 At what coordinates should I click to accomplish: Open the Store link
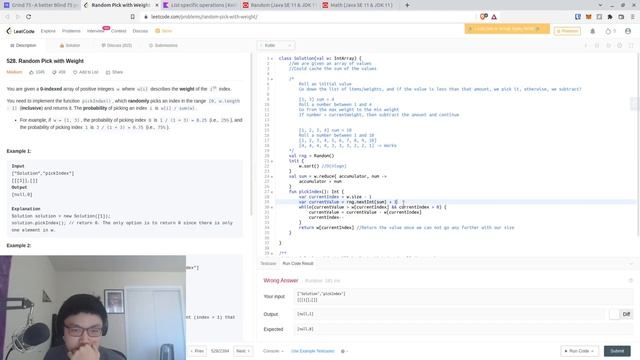tap(164, 31)
